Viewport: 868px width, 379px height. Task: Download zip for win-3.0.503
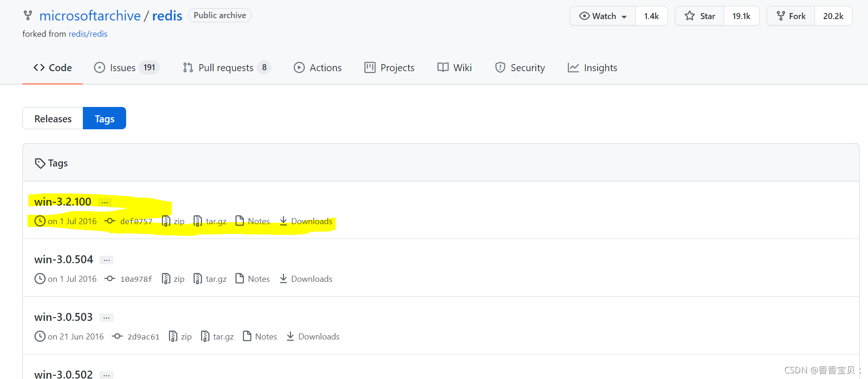pyautogui.click(x=180, y=336)
